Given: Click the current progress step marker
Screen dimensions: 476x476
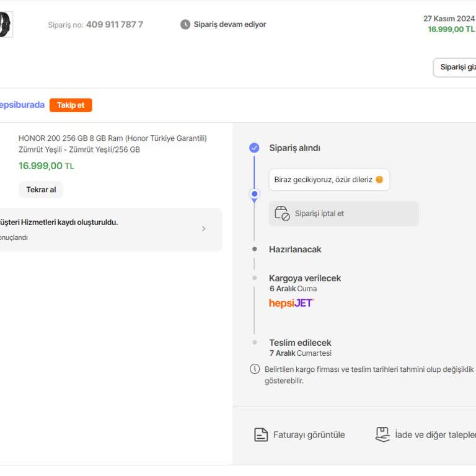Looking at the screenshot, I should [x=254, y=194].
